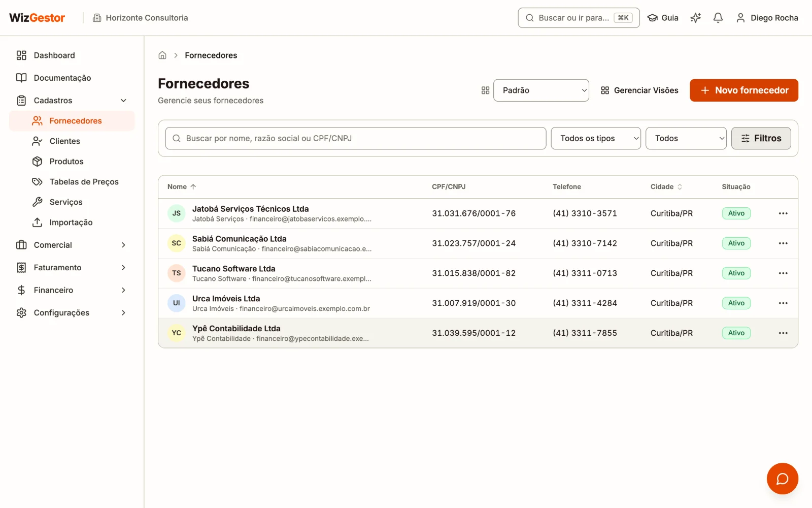Expand the Financeiro menu section
The height and width of the screenshot is (508, 812).
pyautogui.click(x=72, y=290)
